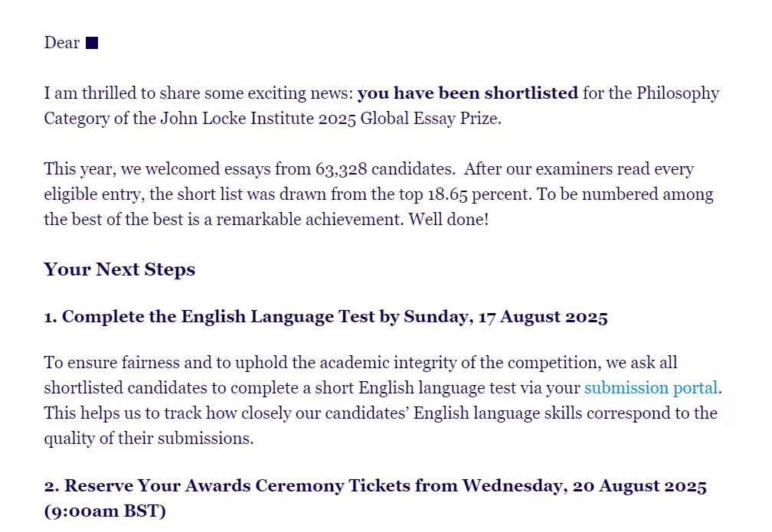This screenshot has width=772, height=532.
Task: Select the Complete the English Language Test heading
Action: click(x=326, y=317)
